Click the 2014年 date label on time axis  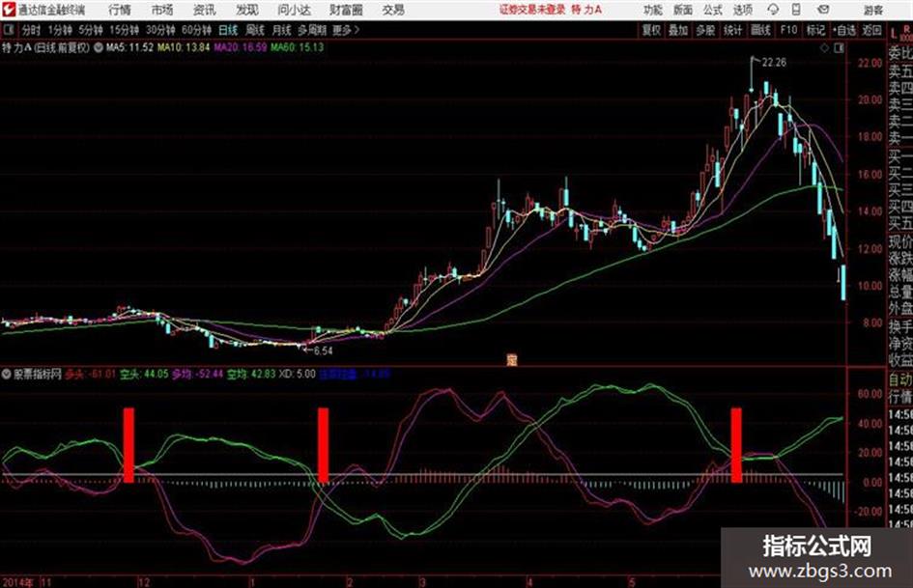pos(17,582)
